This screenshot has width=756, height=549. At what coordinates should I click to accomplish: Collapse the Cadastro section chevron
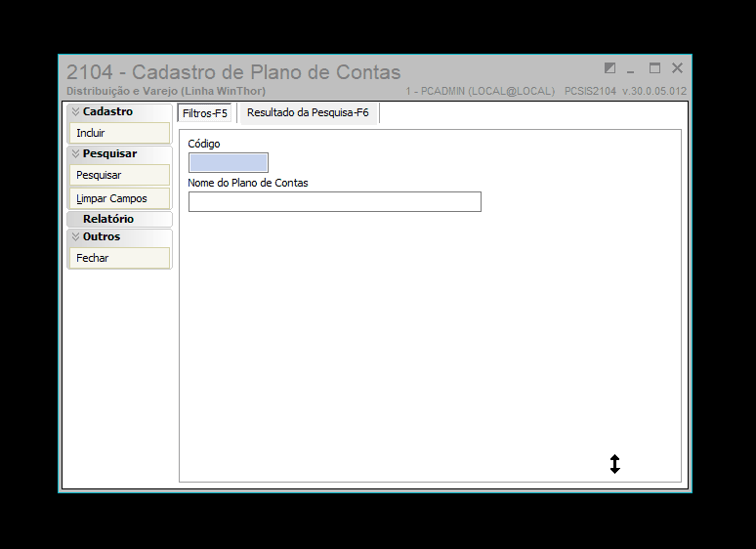75,111
